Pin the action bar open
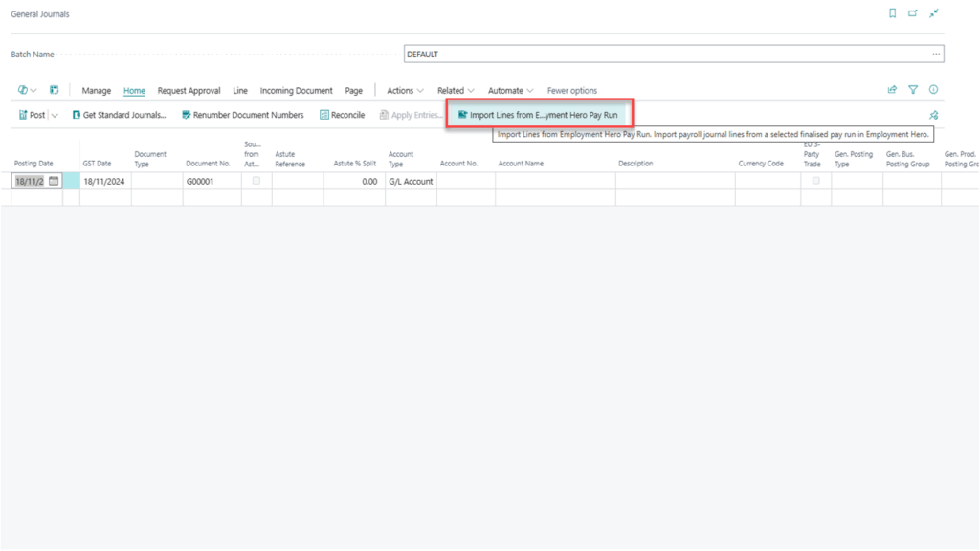The height and width of the screenshot is (551, 980). coord(933,114)
